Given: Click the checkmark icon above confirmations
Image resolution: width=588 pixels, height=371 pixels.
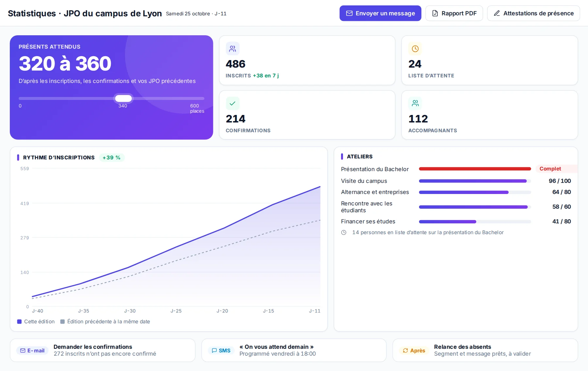Looking at the screenshot, I should (x=233, y=104).
